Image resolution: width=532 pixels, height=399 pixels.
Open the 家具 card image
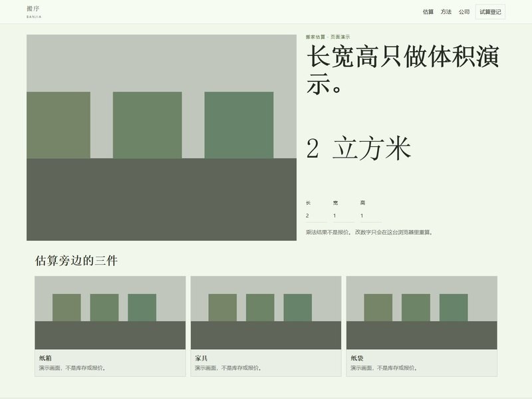(x=265, y=313)
